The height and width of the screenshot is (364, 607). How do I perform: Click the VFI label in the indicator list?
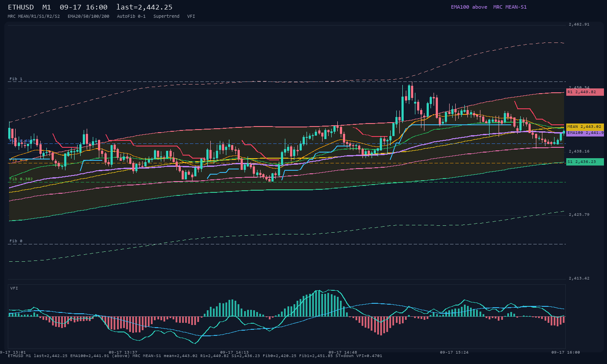click(191, 16)
